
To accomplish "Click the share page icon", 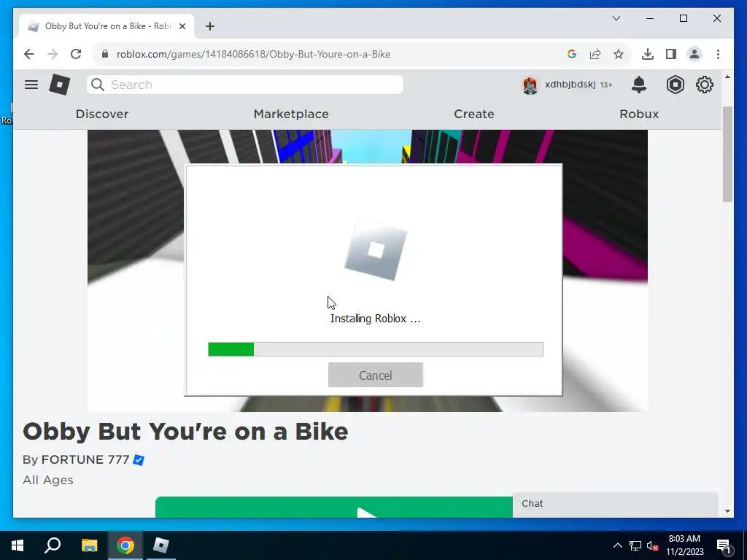I will pyautogui.click(x=595, y=54).
